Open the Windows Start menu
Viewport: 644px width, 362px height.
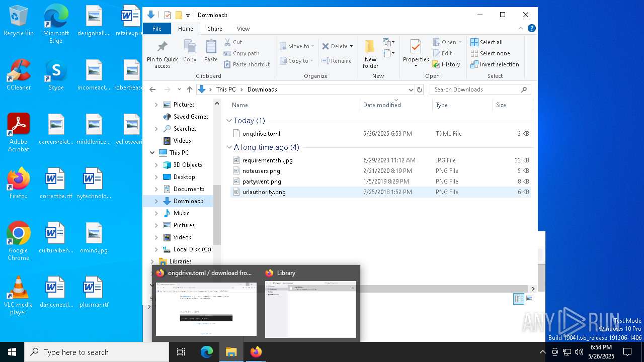pyautogui.click(x=12, y=352)
